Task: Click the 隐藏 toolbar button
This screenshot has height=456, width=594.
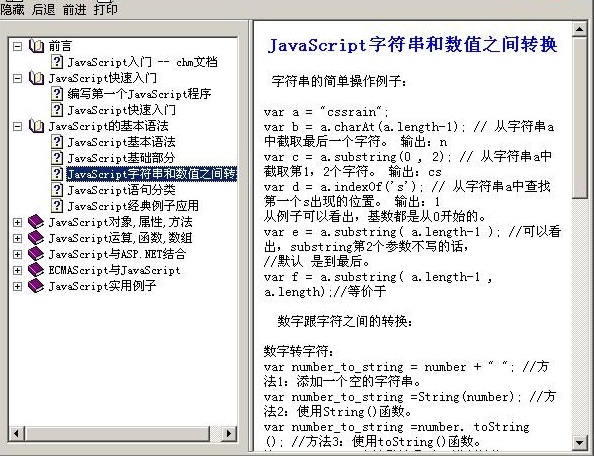Action: click(12, 9)
